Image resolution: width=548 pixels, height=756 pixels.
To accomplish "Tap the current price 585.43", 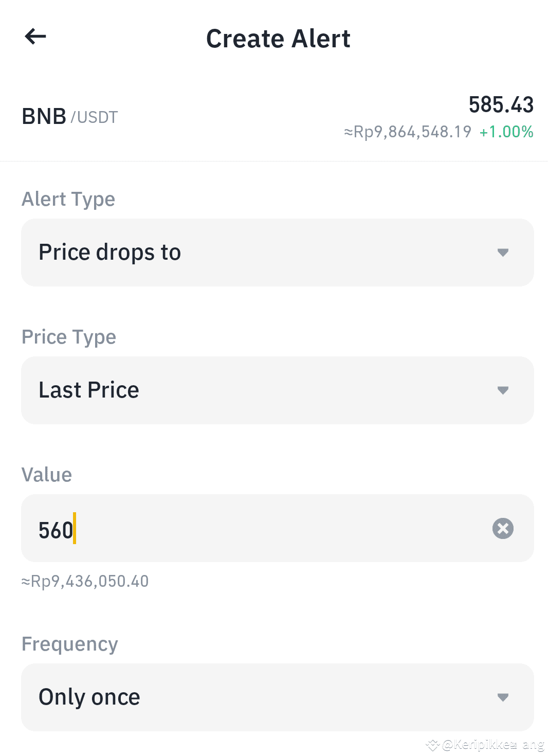I will coord(501,105).
